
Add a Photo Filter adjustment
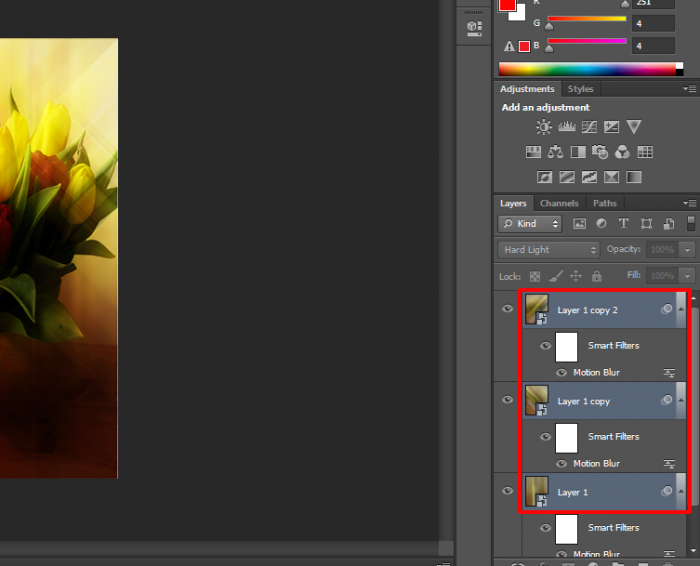pos(600,152)
